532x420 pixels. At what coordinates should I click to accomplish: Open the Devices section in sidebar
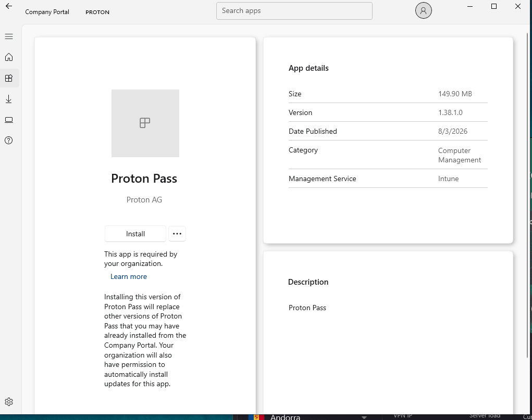click(x=9, y=120)
